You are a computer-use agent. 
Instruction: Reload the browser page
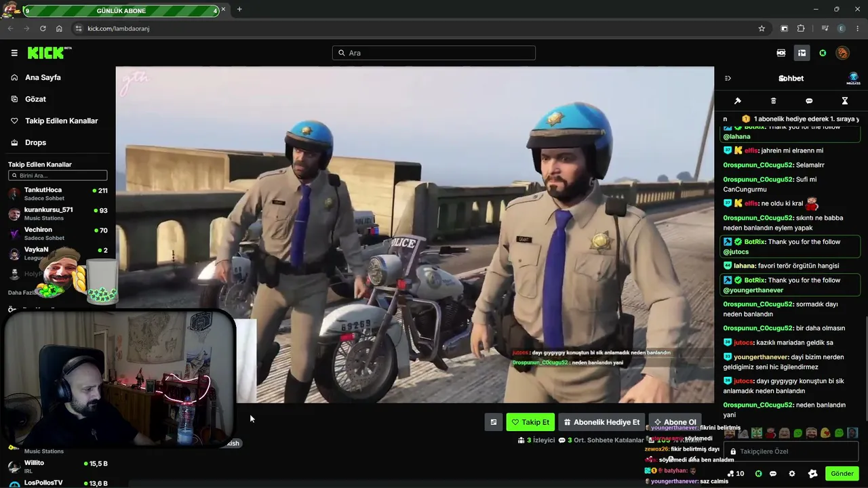[x=43, y=28]
